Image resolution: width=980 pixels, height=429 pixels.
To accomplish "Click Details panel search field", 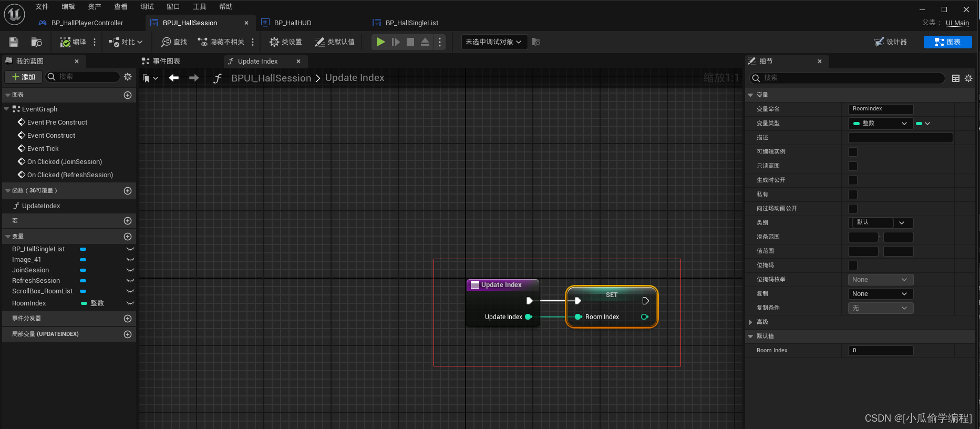I will pos(846,78).
